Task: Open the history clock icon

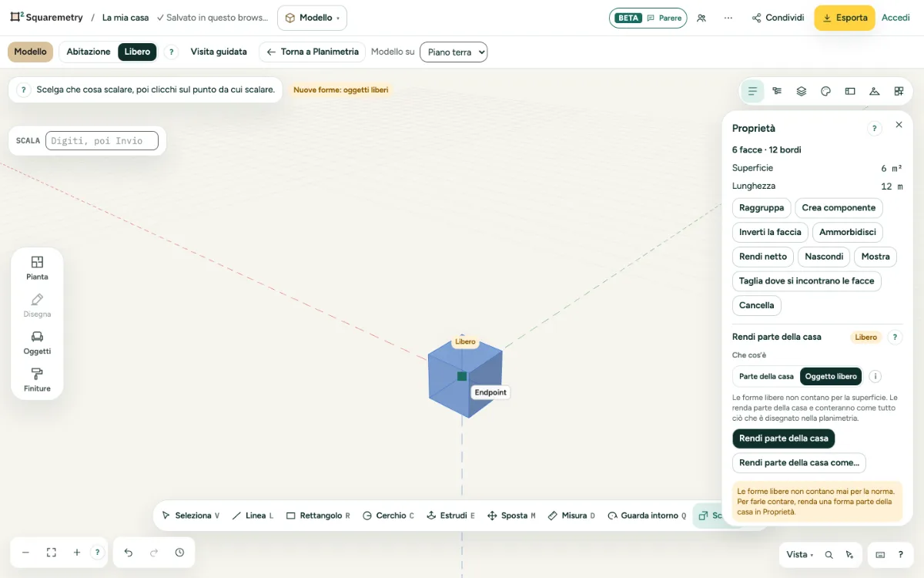Action: [179, 553]
